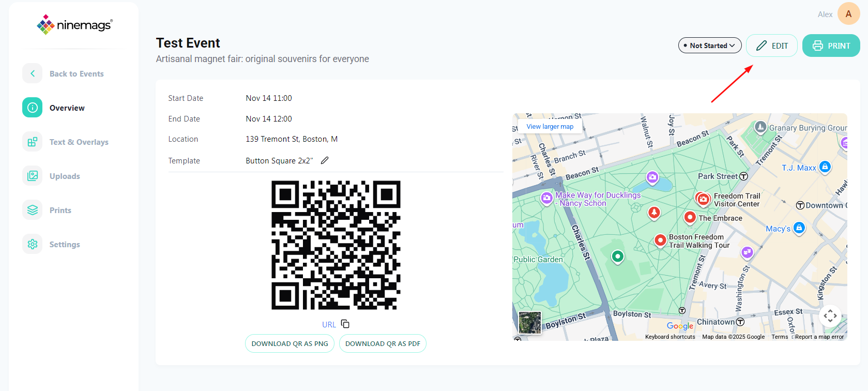
Task: Click the Prints layers icon
Action: (x=33, y=210)
